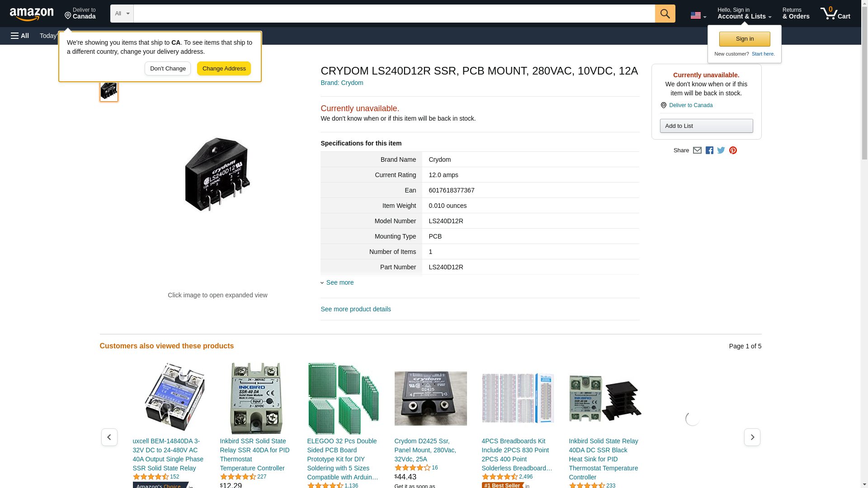Go to previous carousel page arrow
868x488 pixels.
coord(109,437)
